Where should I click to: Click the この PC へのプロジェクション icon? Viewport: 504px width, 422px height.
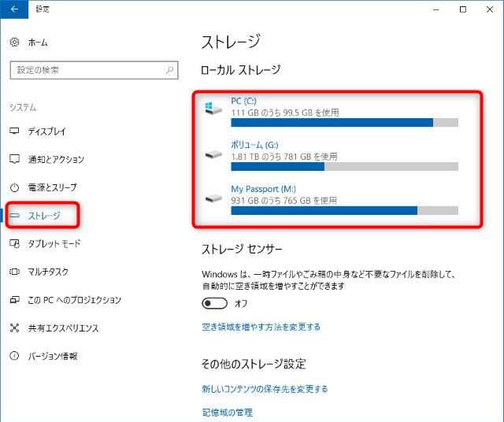[14, 300]
